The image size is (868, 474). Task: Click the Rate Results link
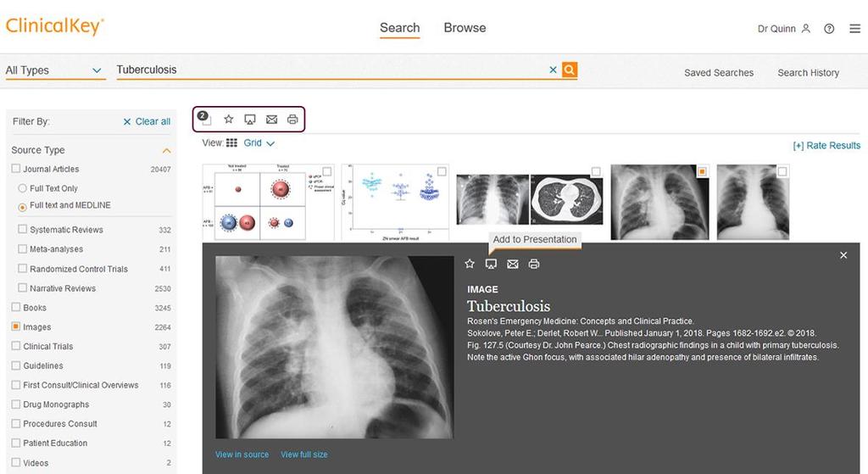tap(826, 145)
